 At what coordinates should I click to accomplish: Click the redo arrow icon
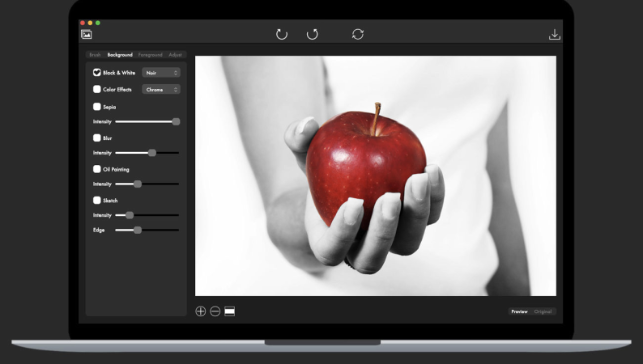click(312, 34)
